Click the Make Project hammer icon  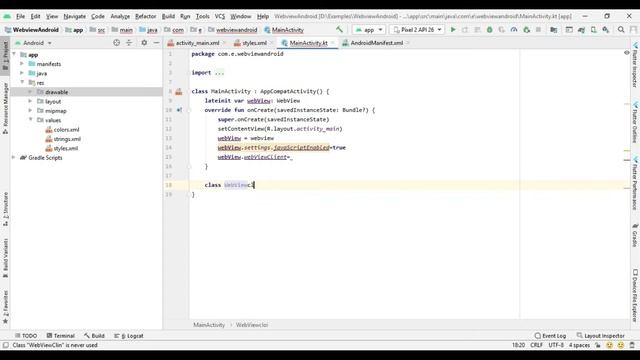[x=339, y=29]
